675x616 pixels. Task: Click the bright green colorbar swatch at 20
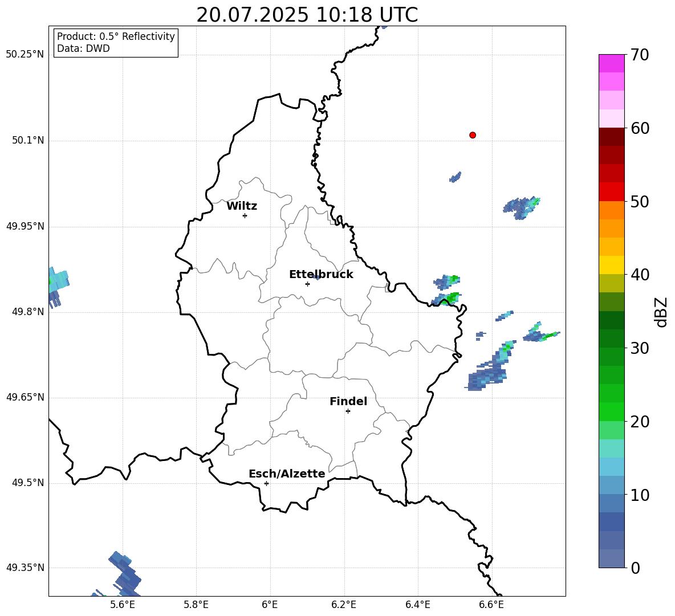coord(612,411)
